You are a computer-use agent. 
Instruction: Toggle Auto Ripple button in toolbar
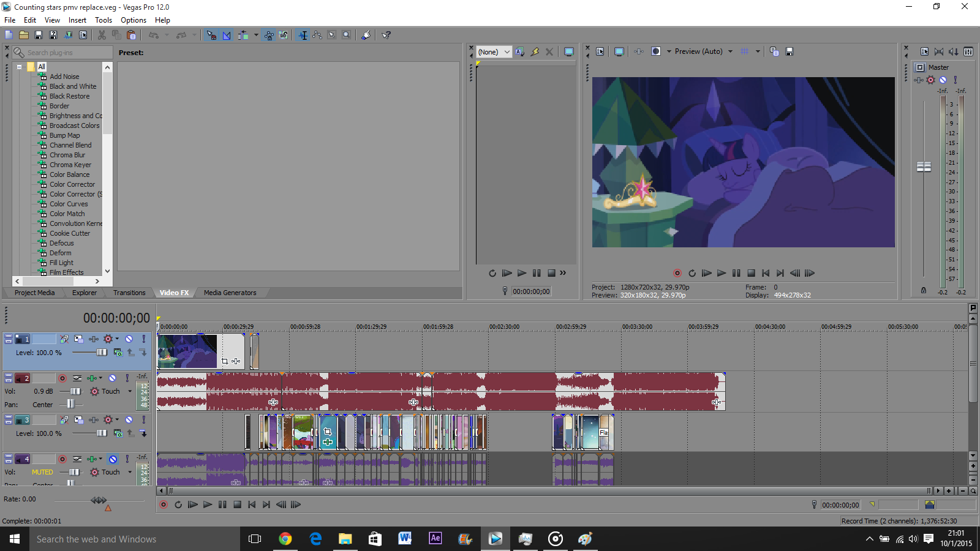pos(243,35)
